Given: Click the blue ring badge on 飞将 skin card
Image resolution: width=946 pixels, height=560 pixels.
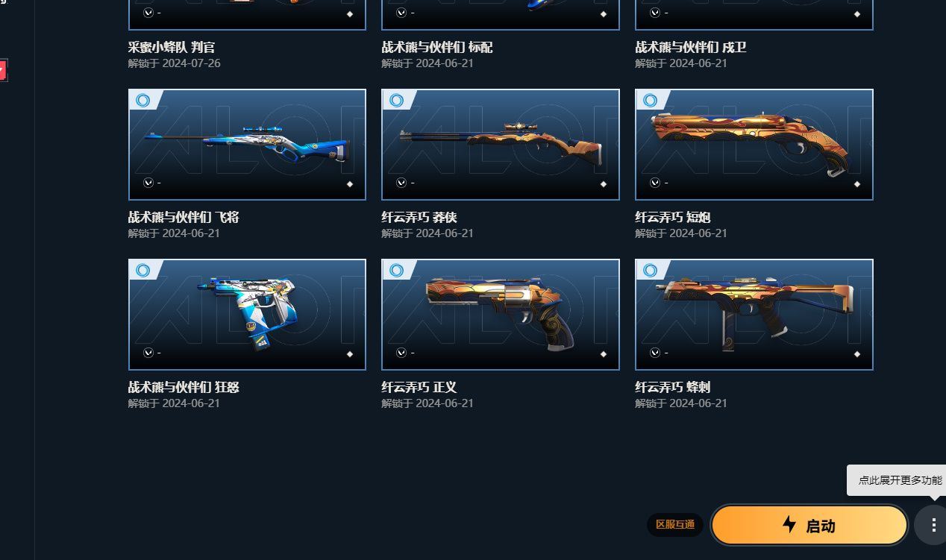Looking at the screenshot, I should click(x=143, y=100).
